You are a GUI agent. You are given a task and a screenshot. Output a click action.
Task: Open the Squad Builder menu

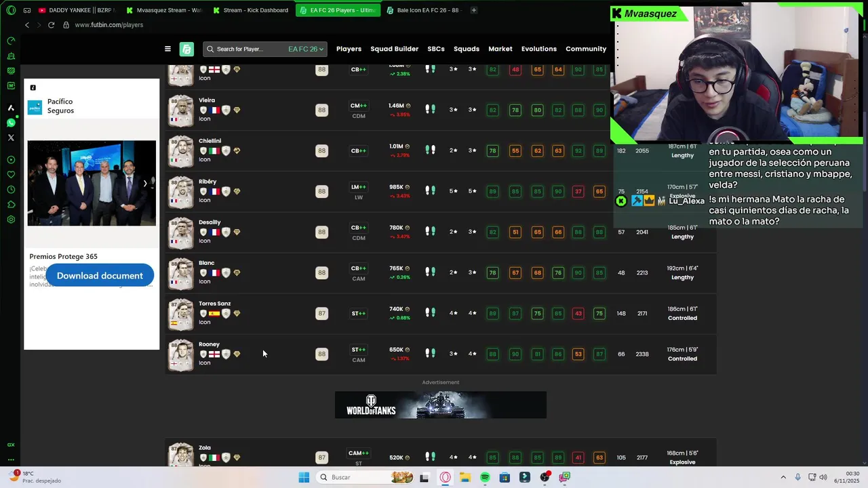[x=394, y=49]
